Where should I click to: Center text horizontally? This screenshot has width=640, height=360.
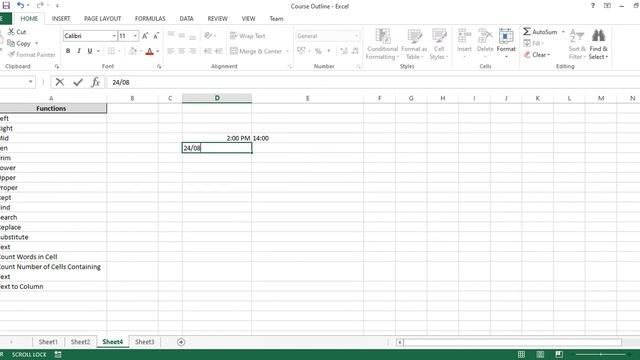coord(182,51)
